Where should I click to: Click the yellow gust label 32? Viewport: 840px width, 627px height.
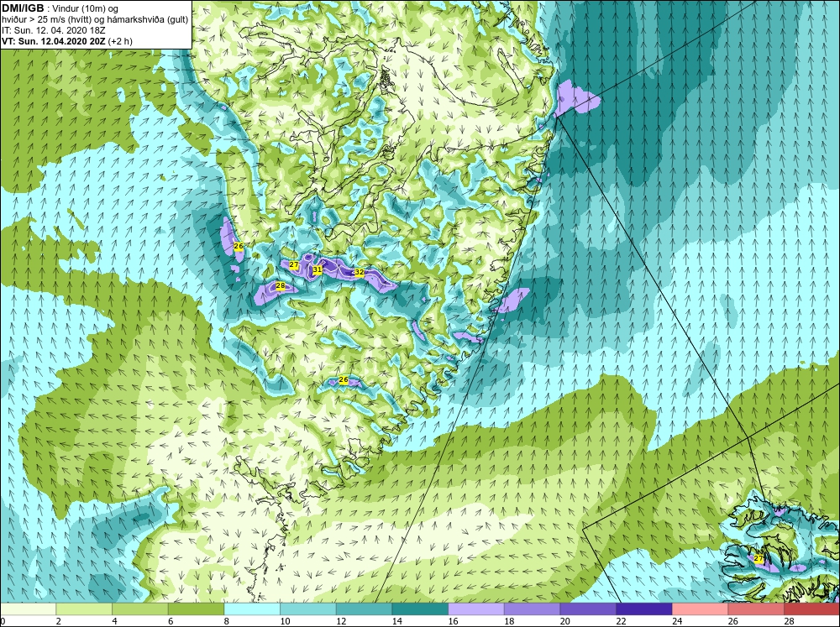tap(360, 272)
